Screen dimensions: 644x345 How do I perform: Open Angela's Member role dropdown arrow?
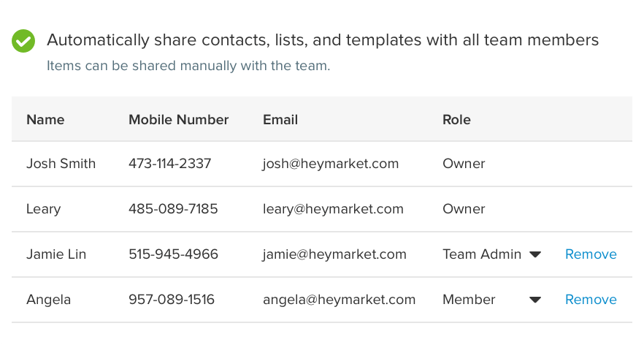[534, 300]
